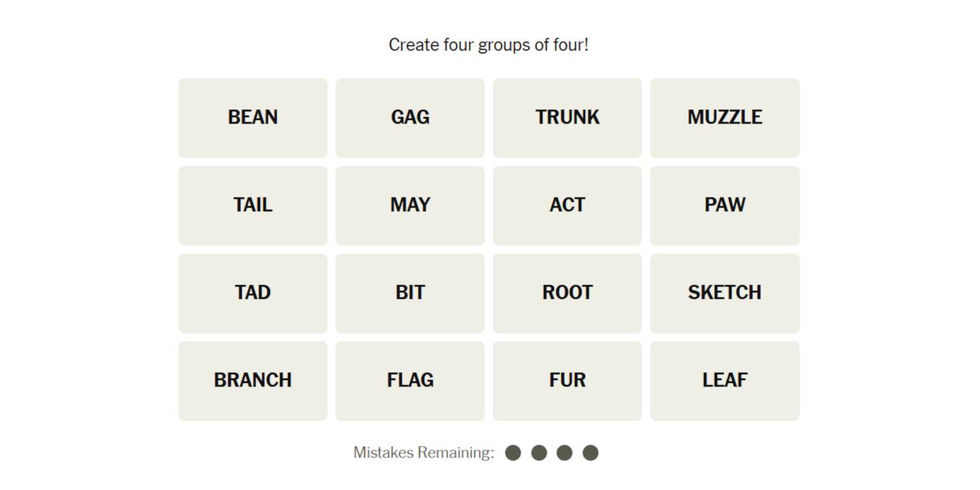Pick the GAG word card
Viewport: 980px width, 490px height.
410,118
